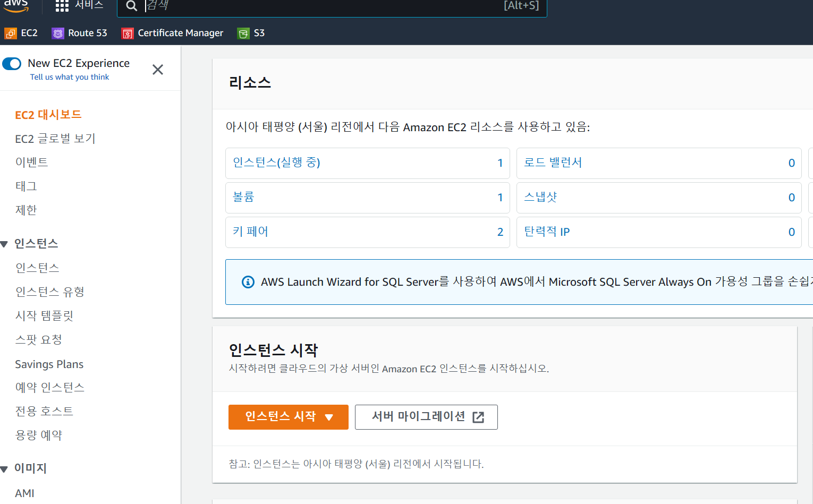The image size is (813, 504).
Task: Open 인스턴스 list link under 인스턴스 section
Action: click(37, 268)
